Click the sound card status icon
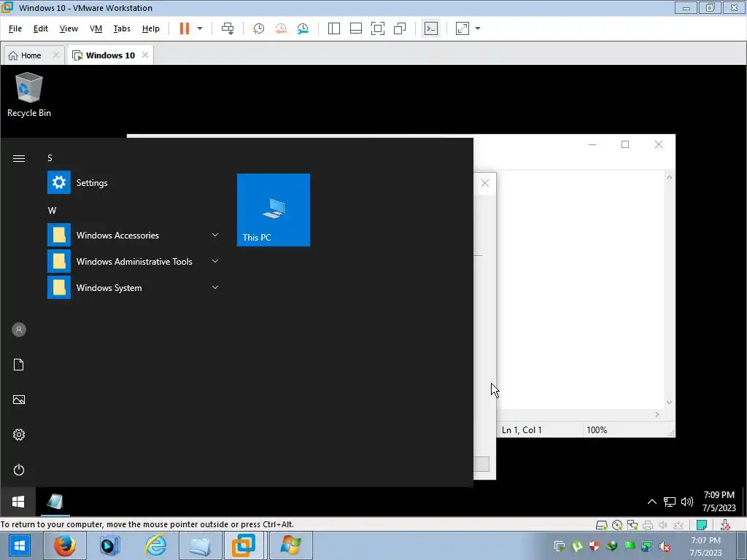The image size is (747, 560). tap(662, 525)
